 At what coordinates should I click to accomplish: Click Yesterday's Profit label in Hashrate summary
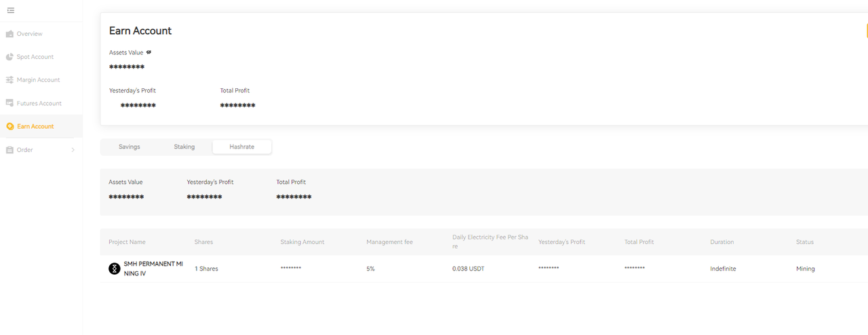(210, 182)
